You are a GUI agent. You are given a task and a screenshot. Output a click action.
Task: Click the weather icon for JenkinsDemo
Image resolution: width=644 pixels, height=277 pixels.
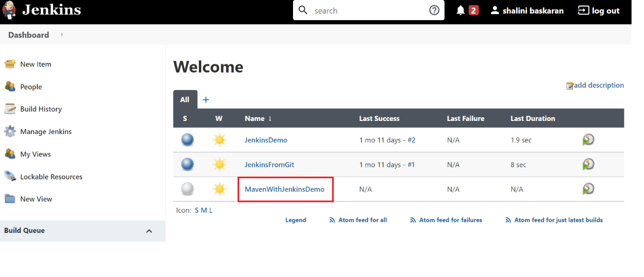point(220,140)
